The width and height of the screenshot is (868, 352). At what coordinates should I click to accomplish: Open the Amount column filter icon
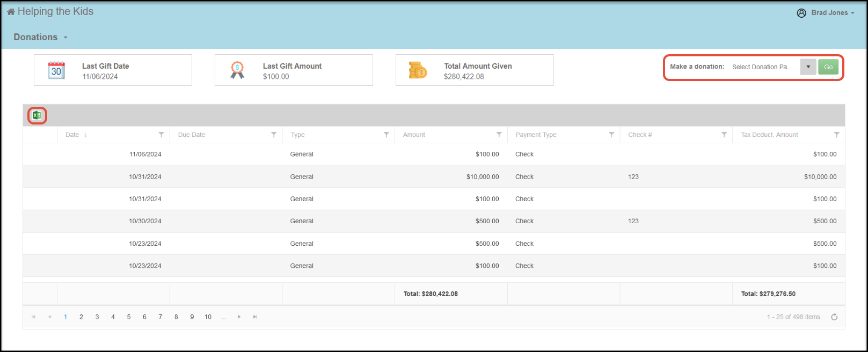(x=499, y=135)
